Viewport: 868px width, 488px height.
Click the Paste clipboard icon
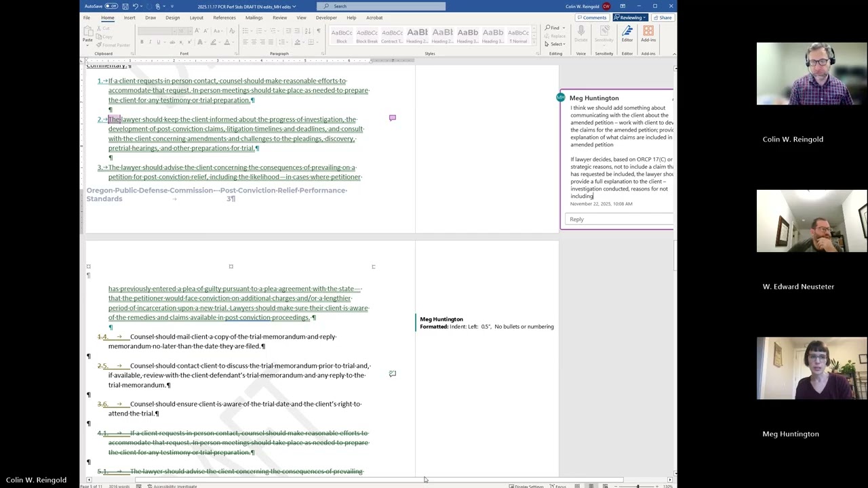[x=87, y=30]
